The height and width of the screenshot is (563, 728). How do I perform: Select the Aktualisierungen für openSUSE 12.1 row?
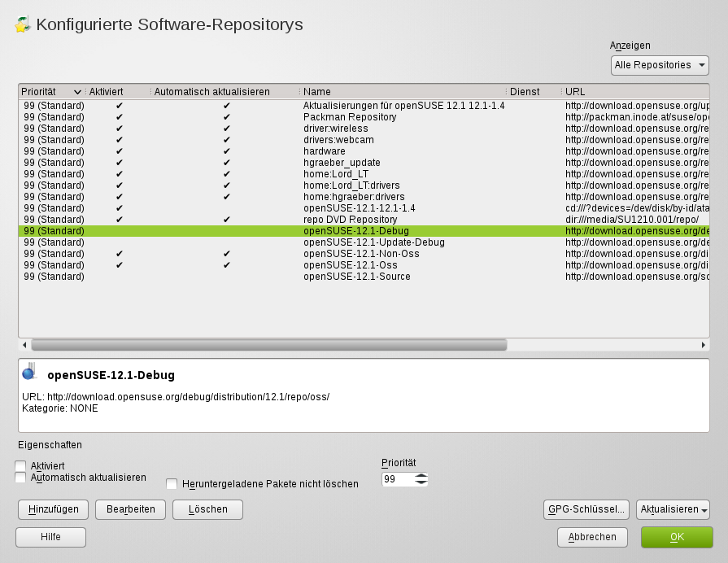(x=364, y=106)
